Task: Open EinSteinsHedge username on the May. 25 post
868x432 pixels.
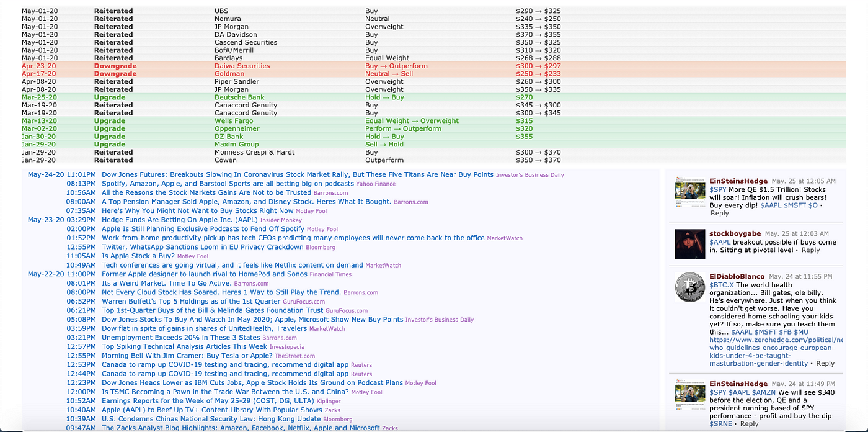Action: [x=738, y=181]
